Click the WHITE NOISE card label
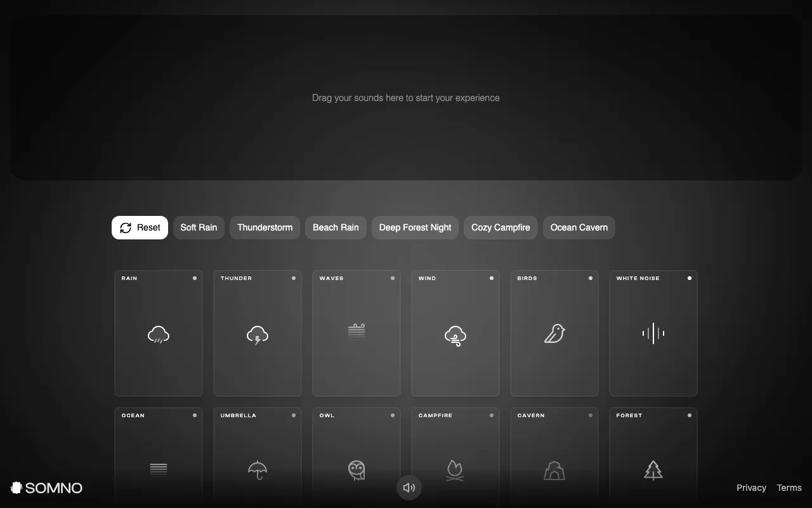812x508 pixels. tap(638, 278)
